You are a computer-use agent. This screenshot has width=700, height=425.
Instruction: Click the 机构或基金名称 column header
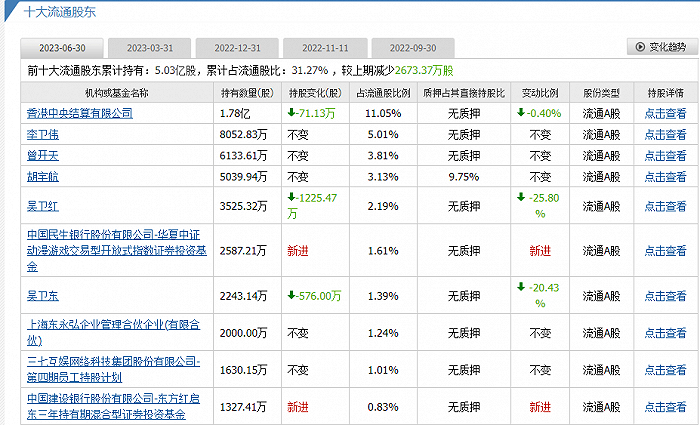click(117, 93)
